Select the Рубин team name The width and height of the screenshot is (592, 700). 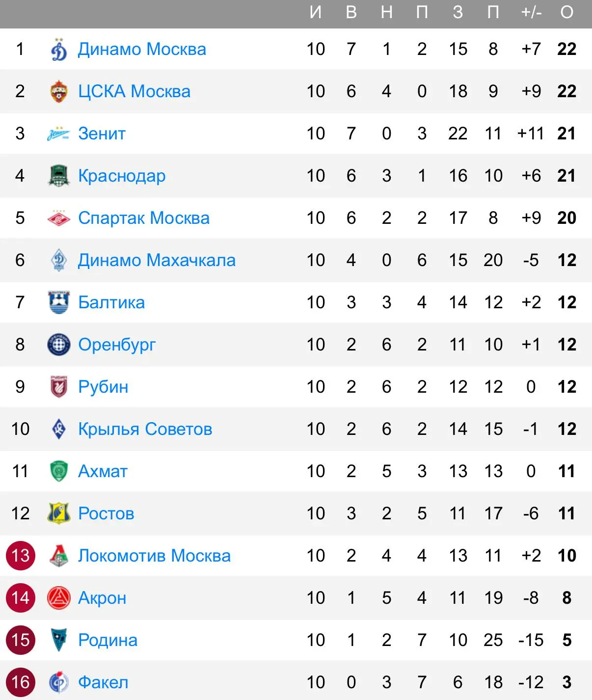click(x=103, y=387)
